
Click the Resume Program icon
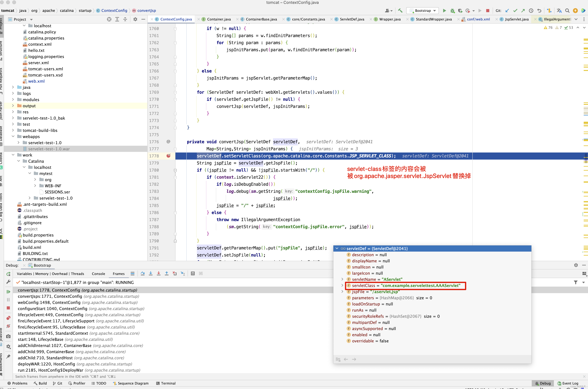pos(8,292)
